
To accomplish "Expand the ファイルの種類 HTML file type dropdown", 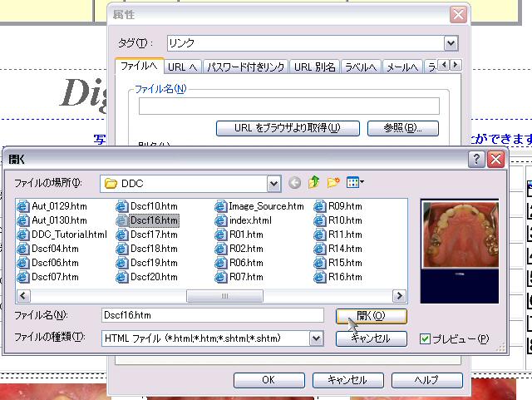I will tap(316, 338).
